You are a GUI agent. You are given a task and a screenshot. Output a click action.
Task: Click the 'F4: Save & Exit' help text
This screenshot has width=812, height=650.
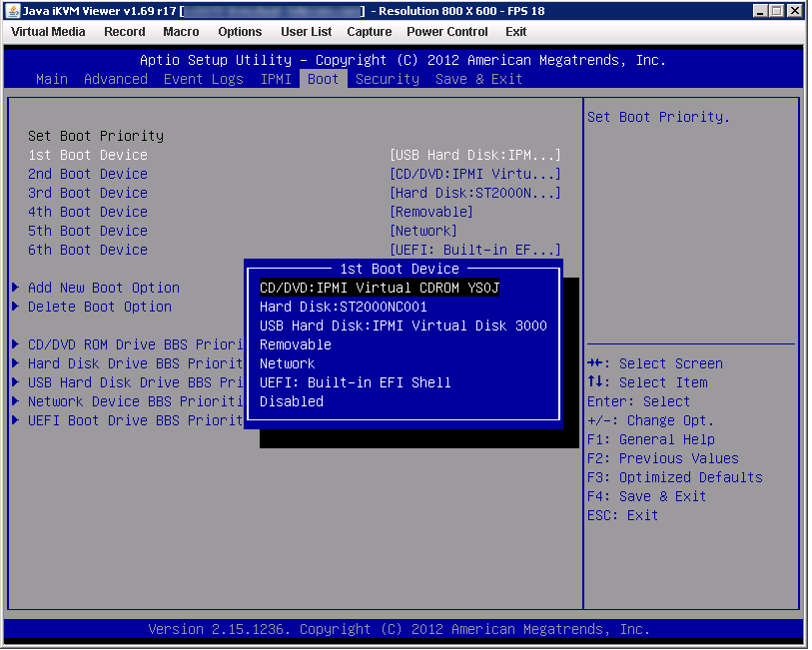[646, 497]
